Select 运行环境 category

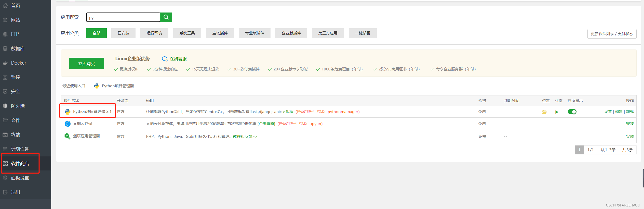point(154,33)
